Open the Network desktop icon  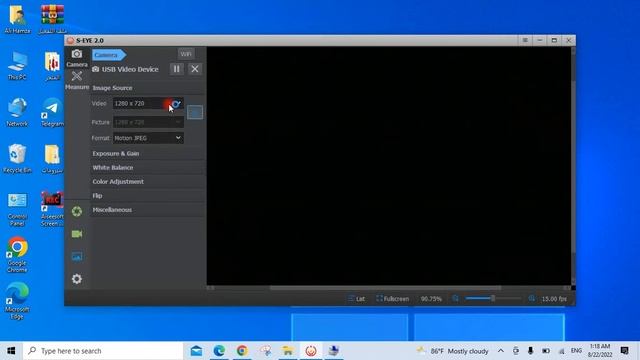point(17,112)
